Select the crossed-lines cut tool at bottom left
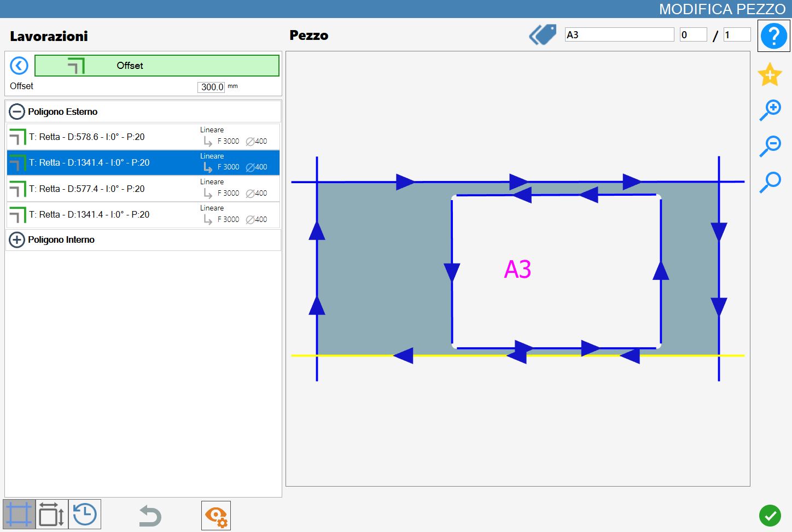This screenshot has width=792, height=532. coord(19,515)
